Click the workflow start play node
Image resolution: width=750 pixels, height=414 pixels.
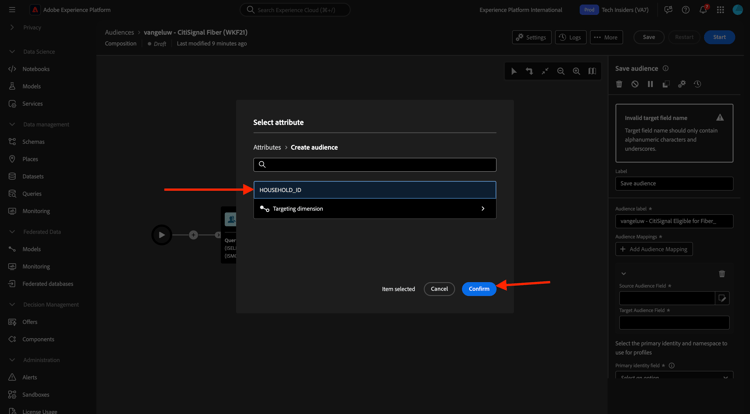click(162, 235)
